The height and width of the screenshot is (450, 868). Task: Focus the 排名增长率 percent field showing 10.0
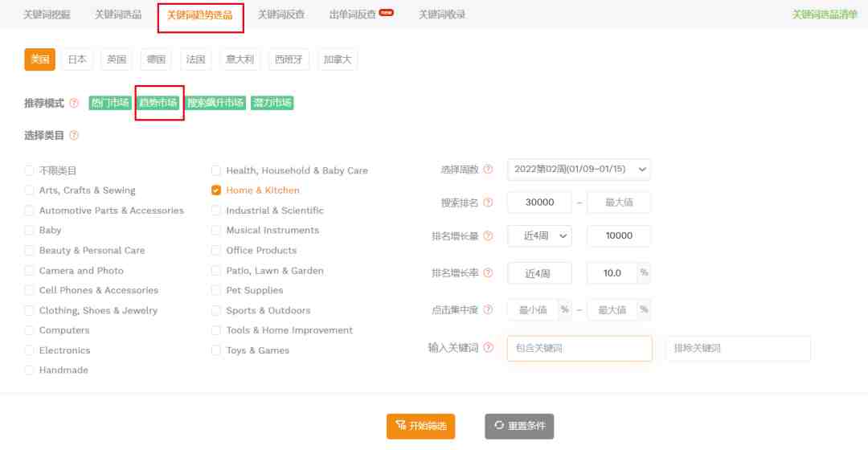612,273
